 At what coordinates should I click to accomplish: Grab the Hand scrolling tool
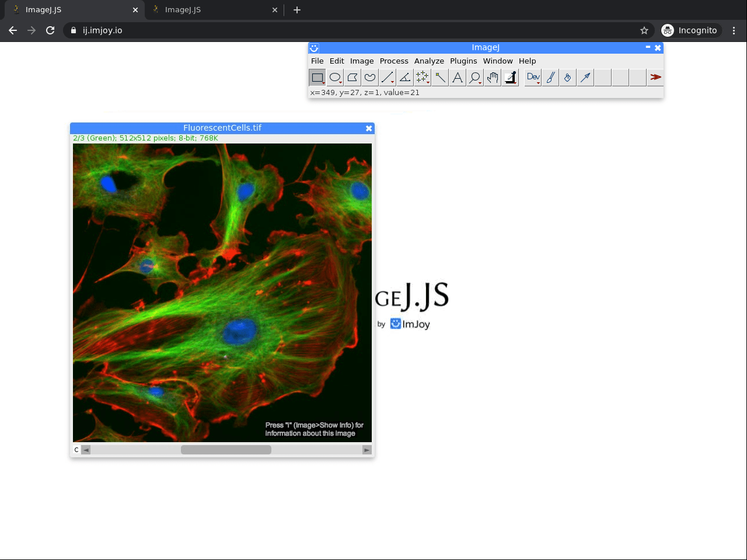(492, 77)
